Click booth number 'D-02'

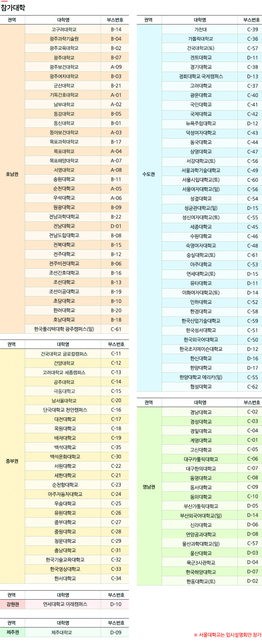tap(253, 581)
